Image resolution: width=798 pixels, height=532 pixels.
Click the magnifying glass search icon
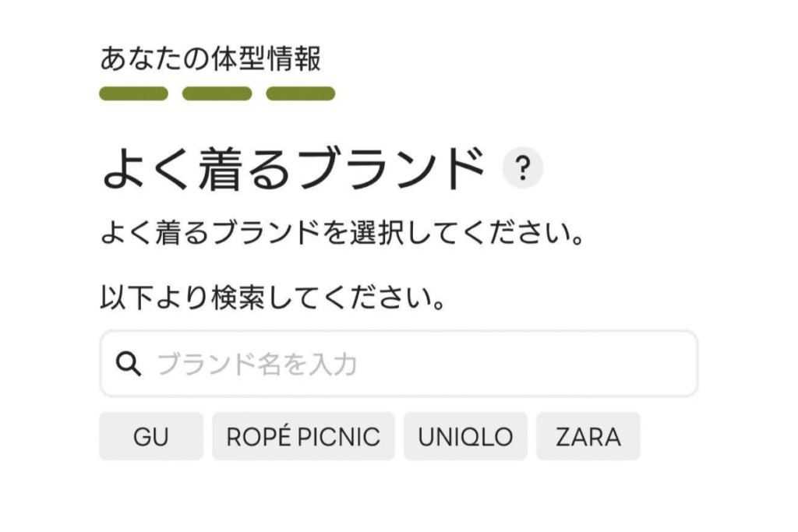tap(128, 364)
